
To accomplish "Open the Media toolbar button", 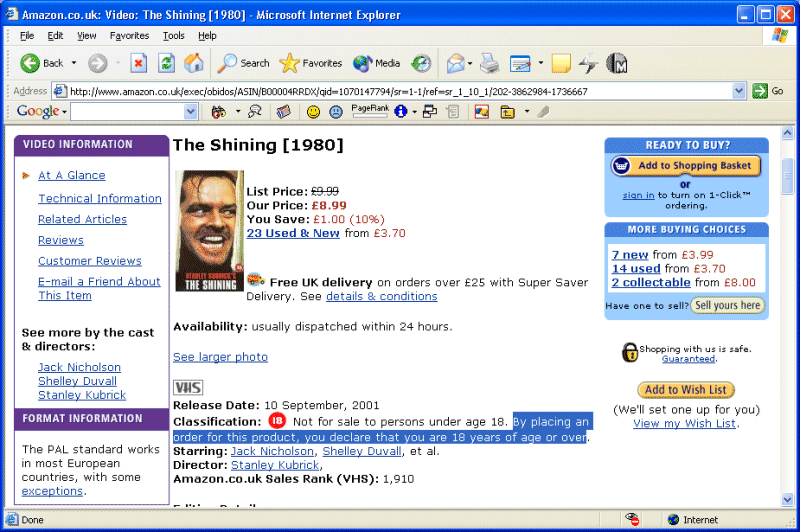I will (377, 63).
